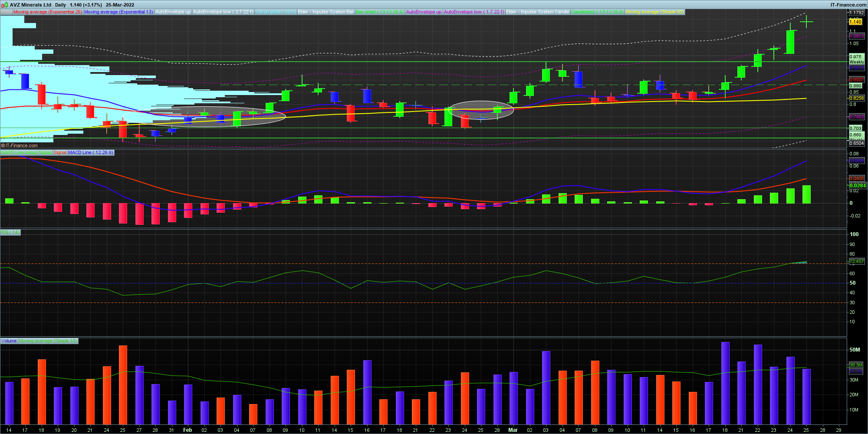
Task: Click the magenta AutoEnvelope up label
Action: 424,12
